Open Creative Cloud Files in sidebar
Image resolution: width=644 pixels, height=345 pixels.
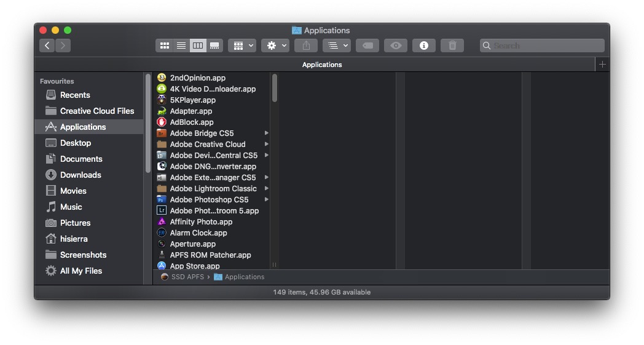[x=90, y=111]
